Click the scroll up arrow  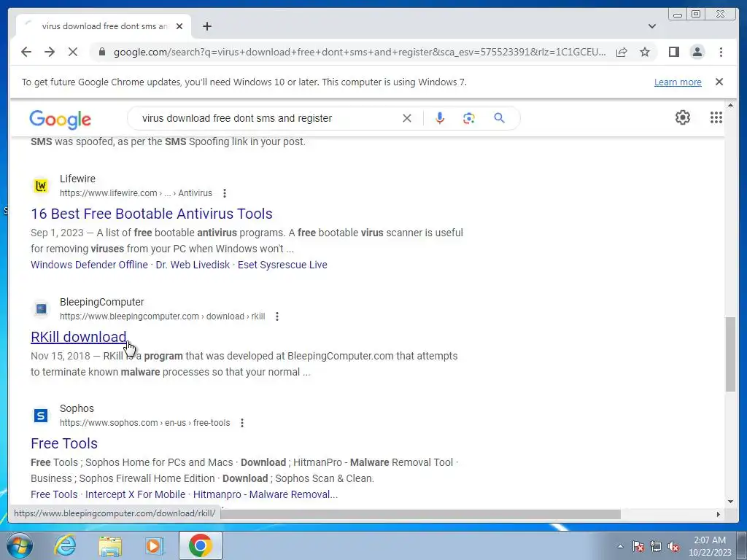click(730, 105)
